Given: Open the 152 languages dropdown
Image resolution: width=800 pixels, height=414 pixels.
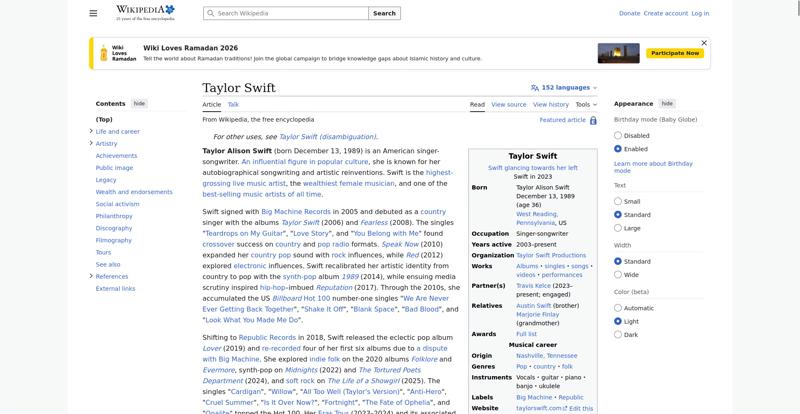Looking at the screenshot, I should (568, 88).
